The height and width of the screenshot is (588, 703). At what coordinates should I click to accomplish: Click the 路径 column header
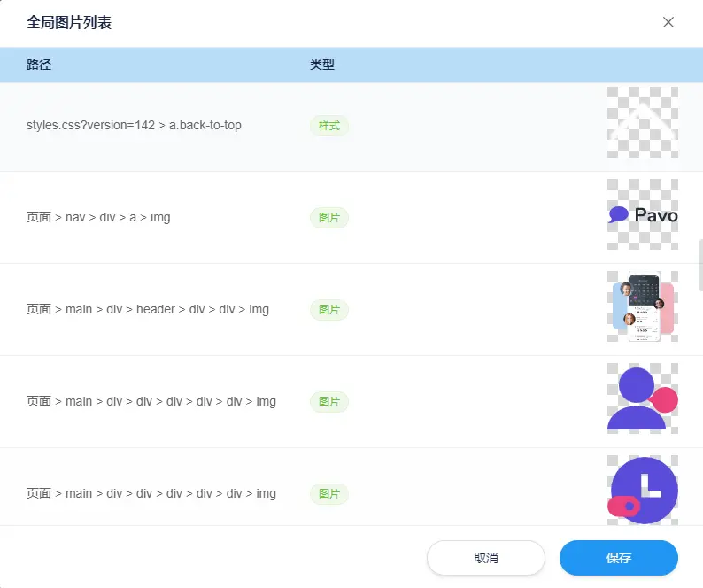click(39, 65)
